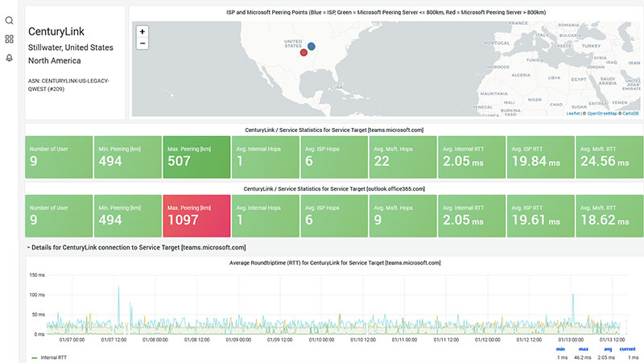Open the CartoDB attribution link
Screen dimensions: 644x363
pyautogui.click(x=630, y=113)
